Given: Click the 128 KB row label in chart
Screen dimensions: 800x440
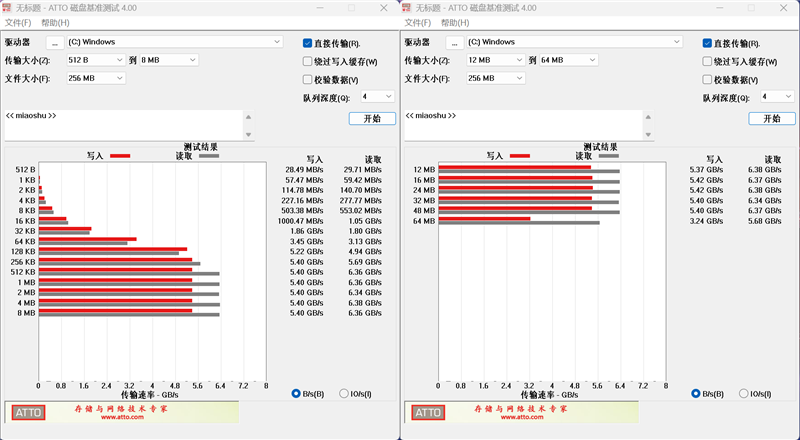Looking at the screenshot, I should point(23,252).
